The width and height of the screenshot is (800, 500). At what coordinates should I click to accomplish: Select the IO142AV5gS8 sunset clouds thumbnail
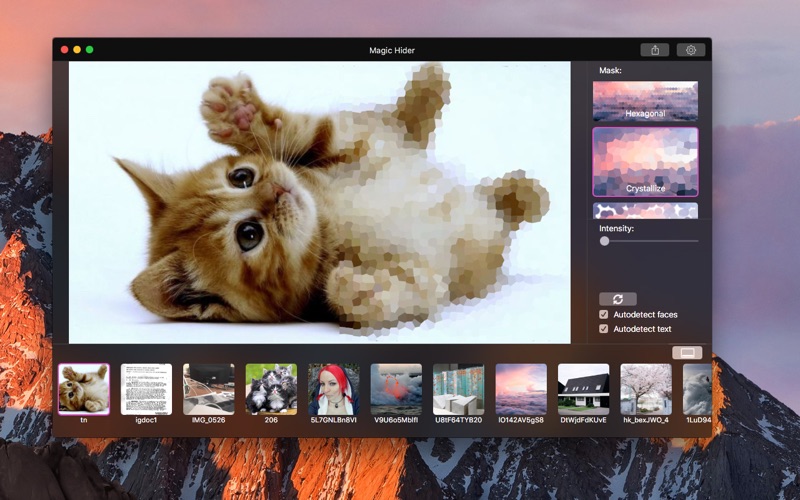click(x=521, y=389)
